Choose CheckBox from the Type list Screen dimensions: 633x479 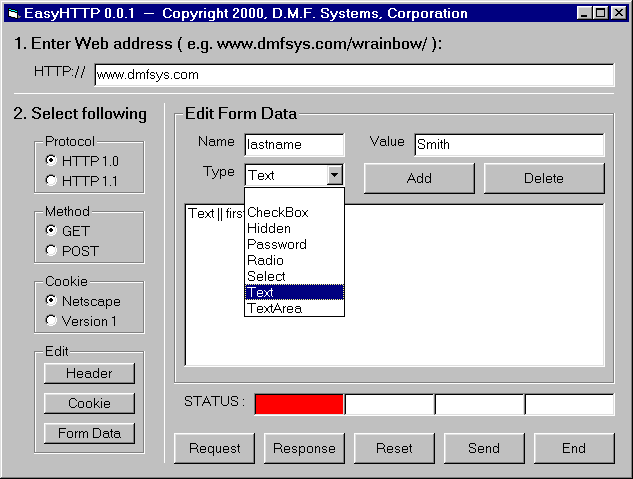(294, 212)
